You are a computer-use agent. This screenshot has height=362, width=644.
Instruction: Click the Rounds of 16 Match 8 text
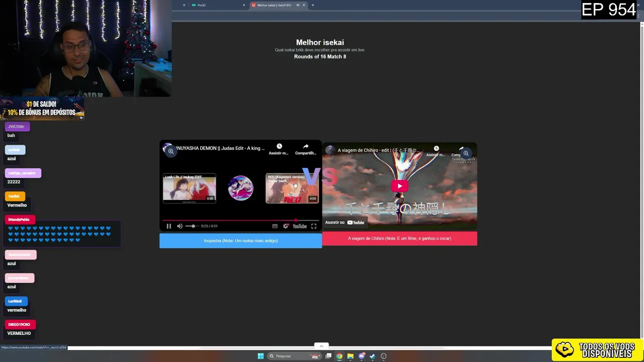point(320,57)
